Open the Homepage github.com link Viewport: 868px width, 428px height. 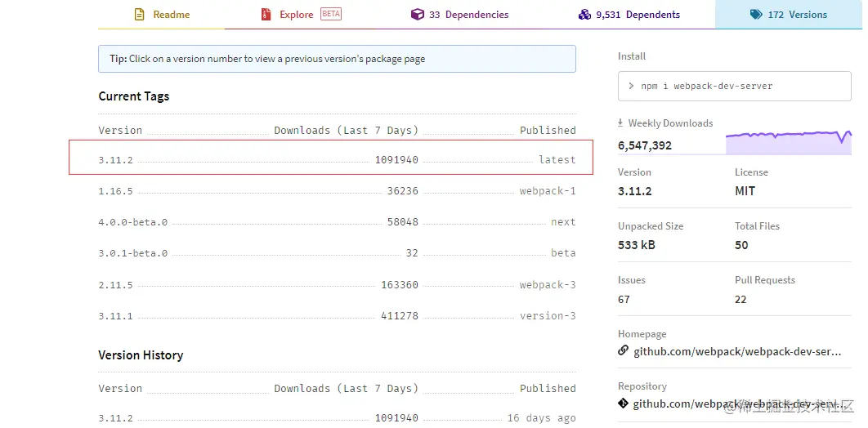click(737, 352)
